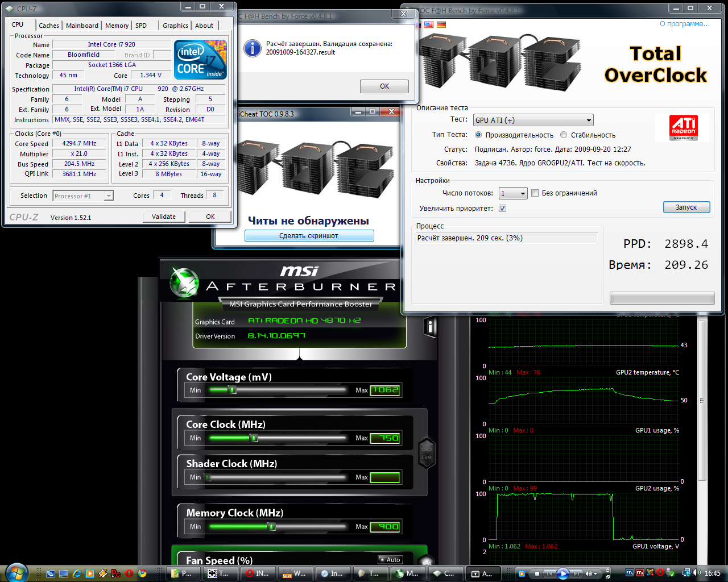Click the ATI Radeon Graphics logo
This screenshot has width=728, height=582.
(683, 127)
